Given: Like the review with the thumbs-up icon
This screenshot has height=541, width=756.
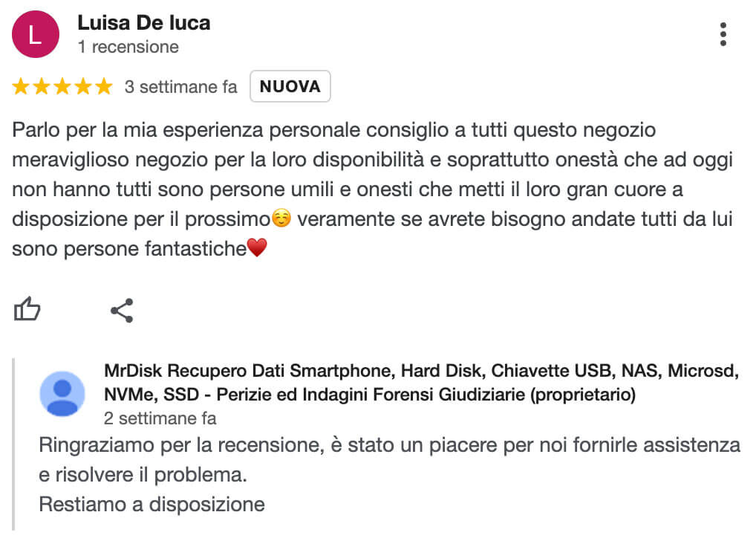Looking at the screenshot, I should pos(27,309).
